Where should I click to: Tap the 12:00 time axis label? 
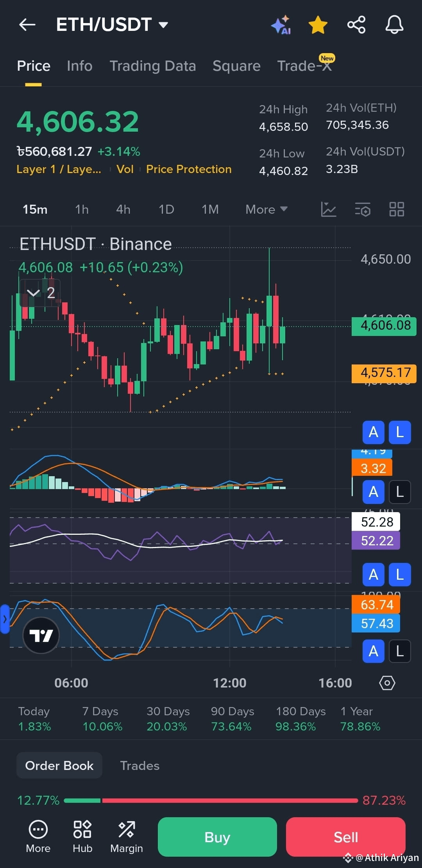click(x=230, y=683)
